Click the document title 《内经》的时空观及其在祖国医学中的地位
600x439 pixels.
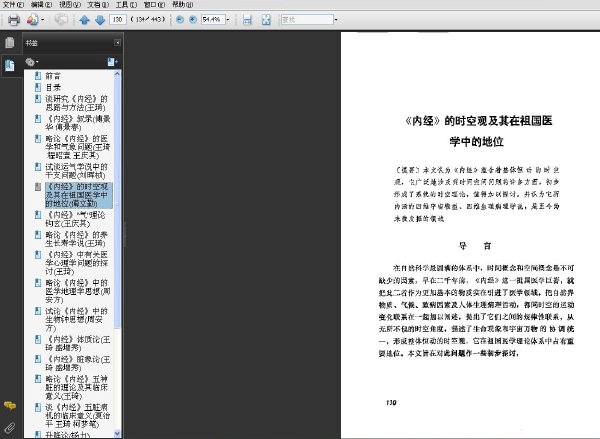pyautogui.click(x=478, y=131)
